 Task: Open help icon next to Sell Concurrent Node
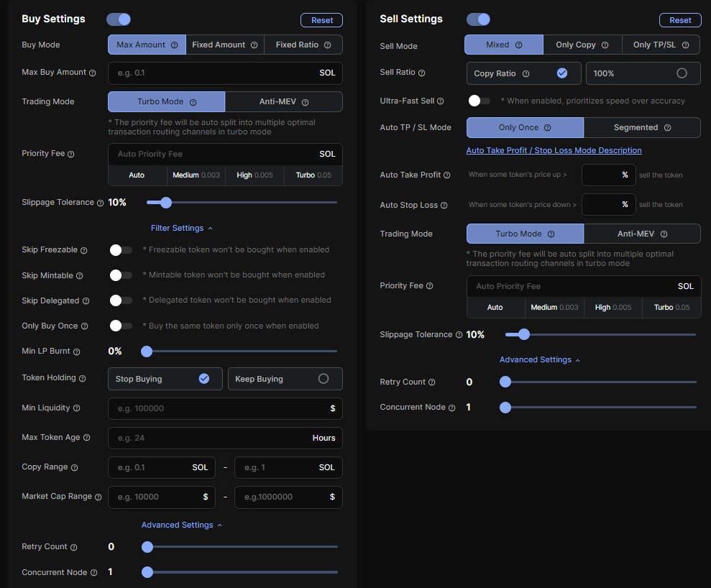pos(451,408)
